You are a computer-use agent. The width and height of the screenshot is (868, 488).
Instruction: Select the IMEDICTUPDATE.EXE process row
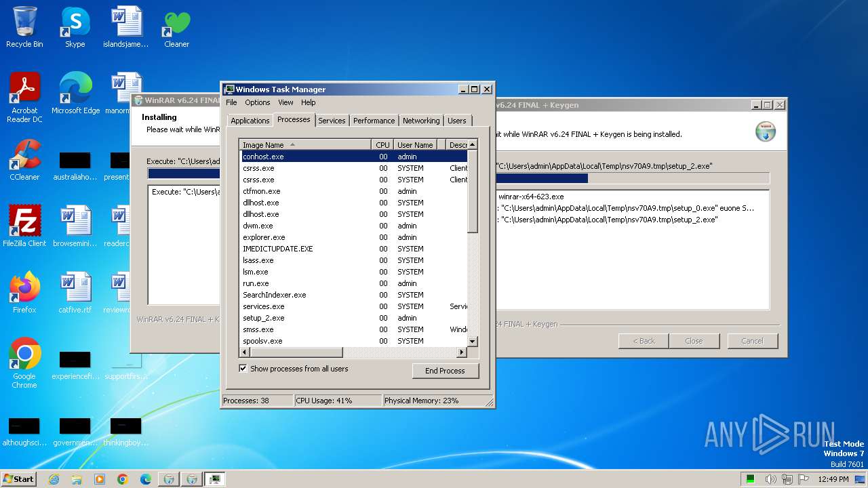[x=354, y=249]
